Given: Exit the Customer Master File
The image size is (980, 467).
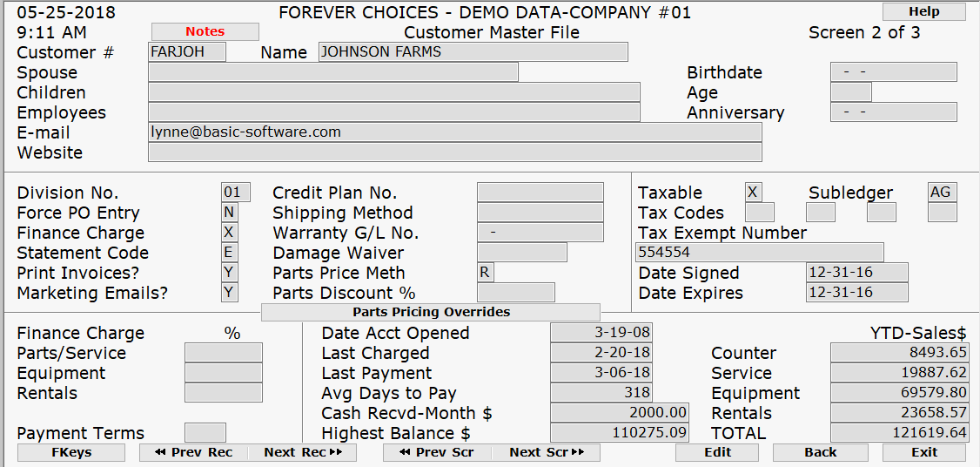Looking at the screenshot, I should [923, 453].
